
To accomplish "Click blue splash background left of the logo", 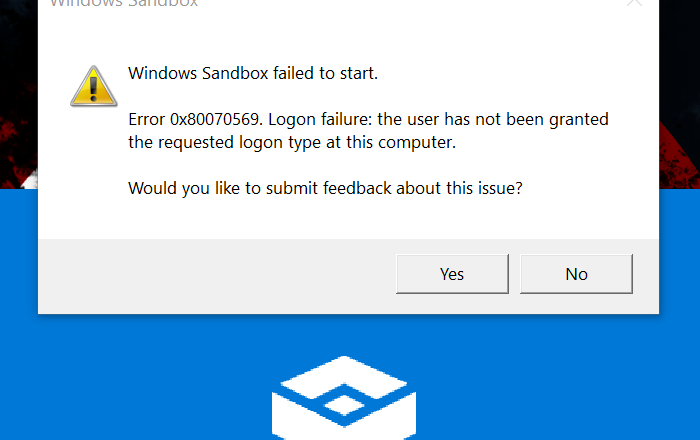I will tap(130, 380).
